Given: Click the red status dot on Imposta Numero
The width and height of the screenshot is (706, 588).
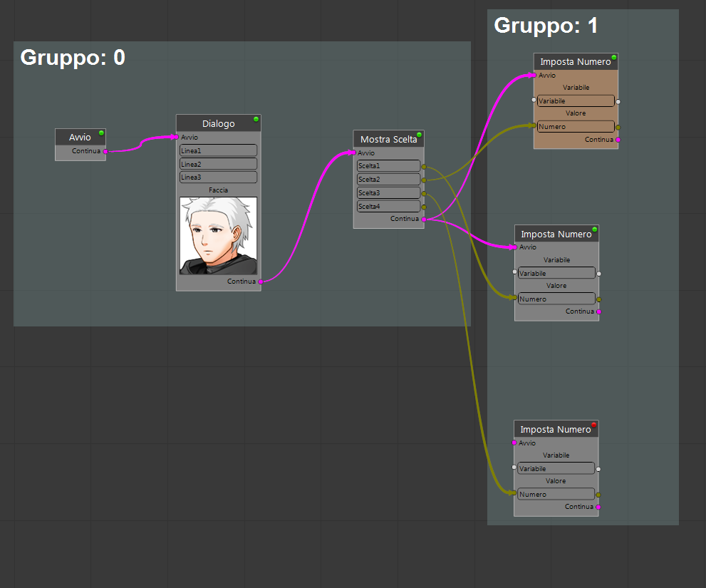Looking at the screenshot, I should [x=594, y=425].
